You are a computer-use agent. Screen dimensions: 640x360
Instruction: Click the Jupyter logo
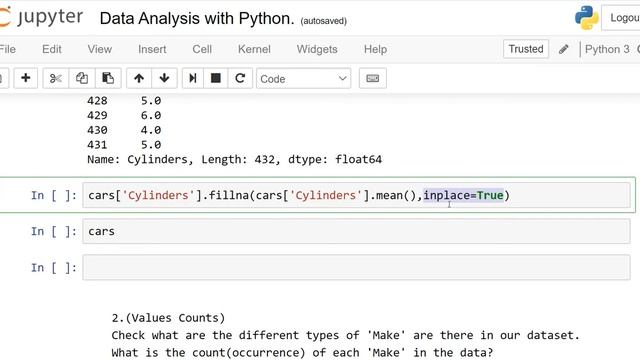(41, 18)
